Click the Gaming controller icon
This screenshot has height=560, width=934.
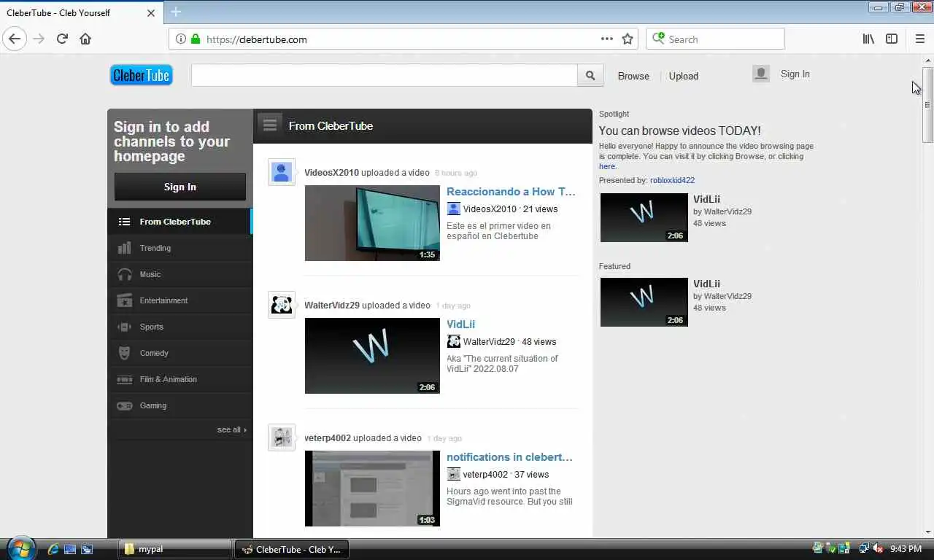(x=124, y=405)
